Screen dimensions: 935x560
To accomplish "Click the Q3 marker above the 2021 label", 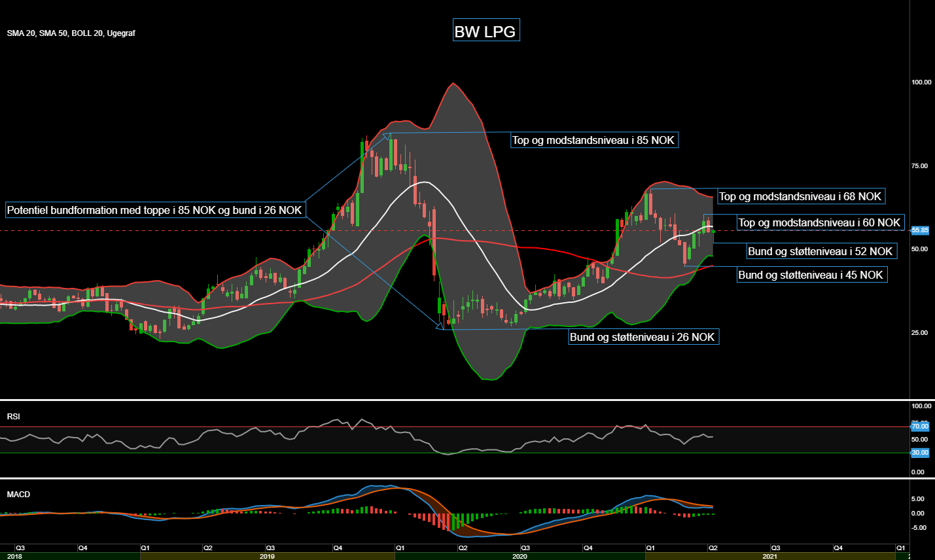I will pos(775,548).
